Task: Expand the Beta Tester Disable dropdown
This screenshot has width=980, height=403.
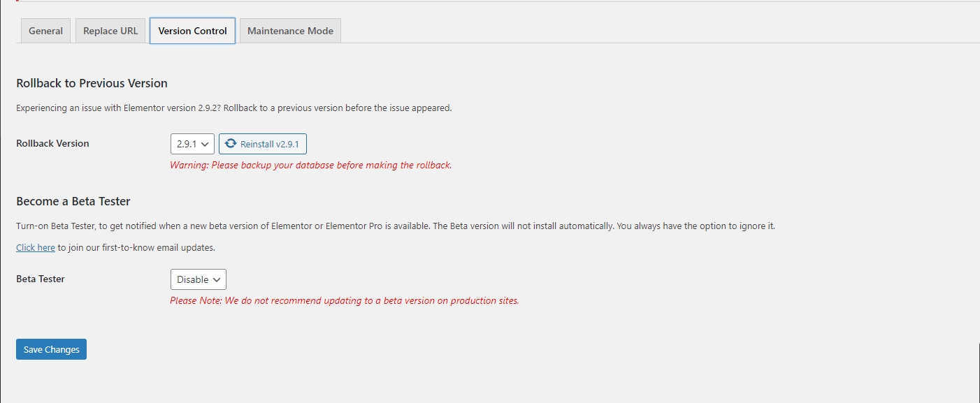Action: click(198, 279)
